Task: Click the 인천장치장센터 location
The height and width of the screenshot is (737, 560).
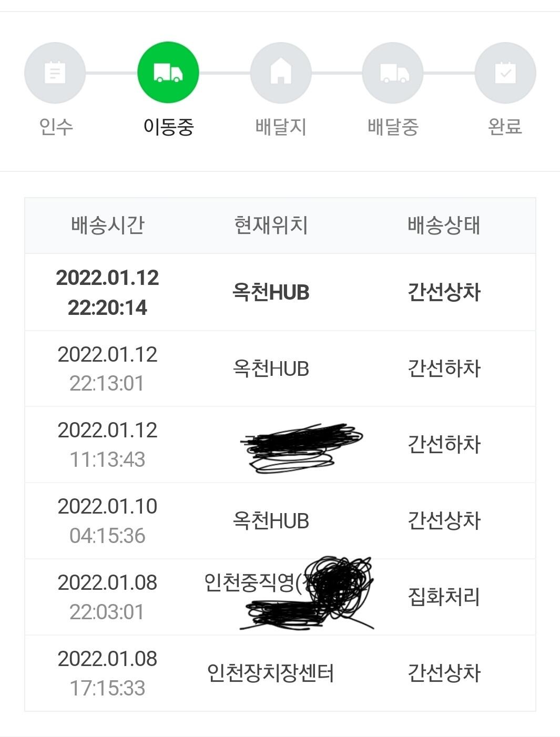Action: click(x=270, y=673)
